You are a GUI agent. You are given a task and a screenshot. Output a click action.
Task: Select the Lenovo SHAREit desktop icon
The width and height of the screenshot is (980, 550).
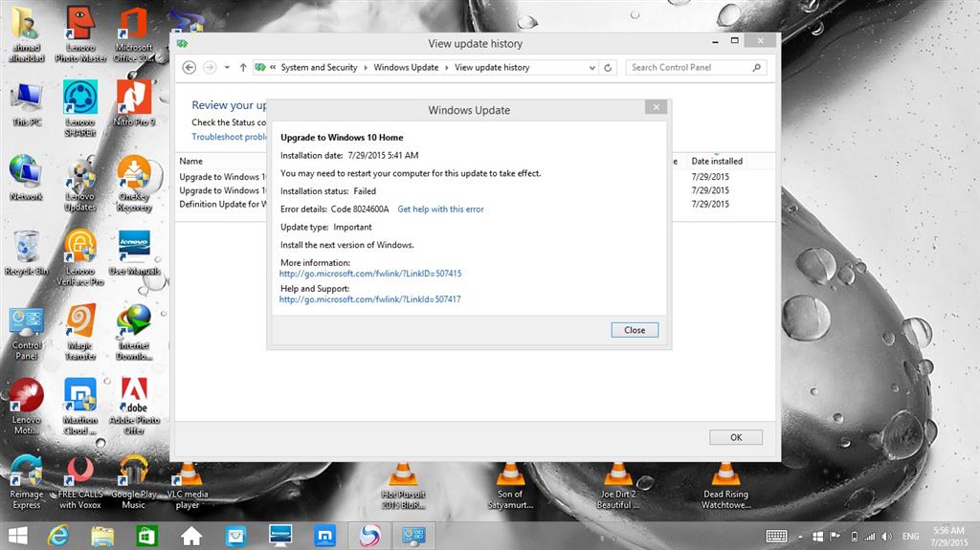click(80, 108)
